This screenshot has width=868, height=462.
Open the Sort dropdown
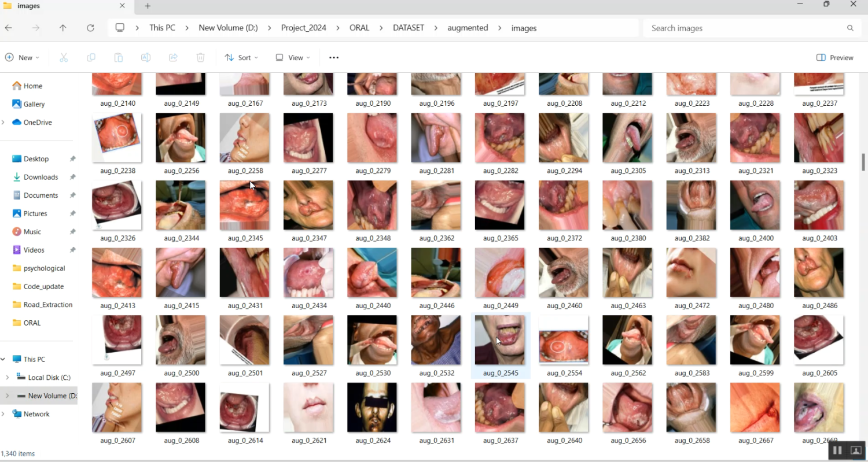pos(241,57)
